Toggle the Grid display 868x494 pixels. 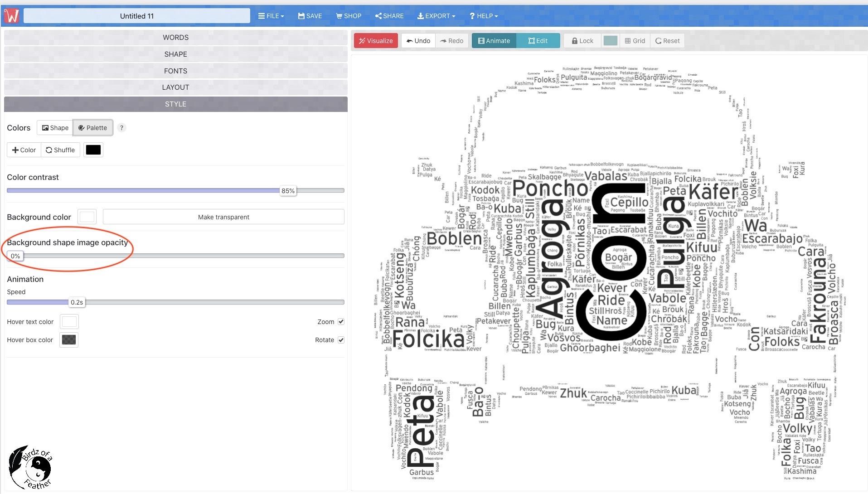635,41
